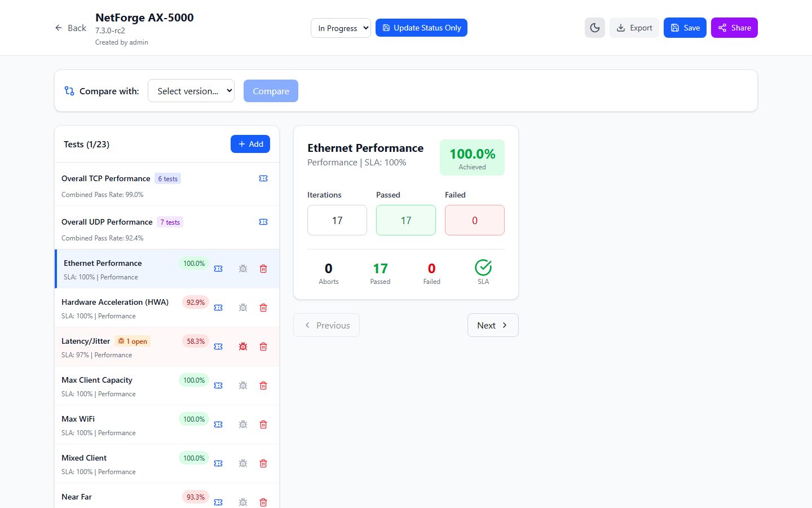This screenshot has height=508, width=812.
Task: Click the 6 tests badge
Action: (168, 179)
